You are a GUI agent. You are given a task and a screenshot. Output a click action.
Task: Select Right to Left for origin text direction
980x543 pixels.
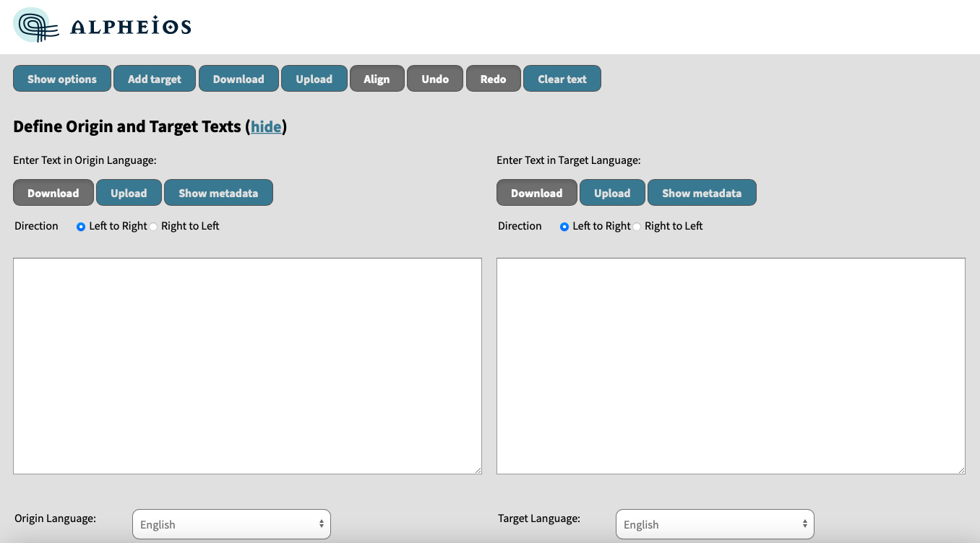153,226
